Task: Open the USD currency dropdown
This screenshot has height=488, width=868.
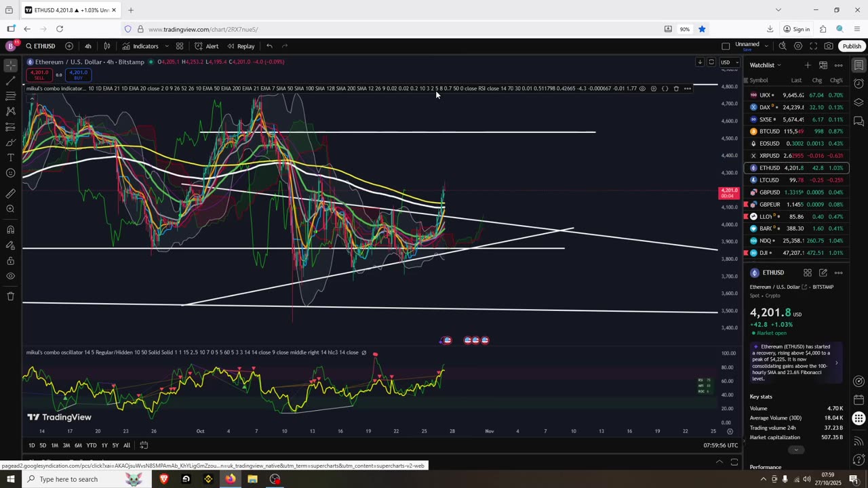Action: tap(730, 62)
